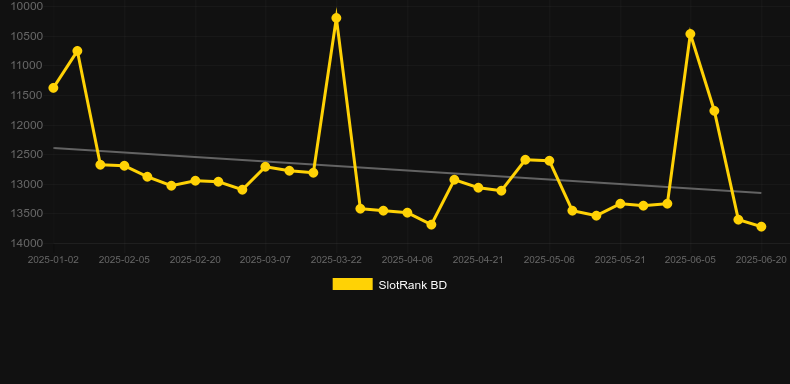
Task: Click the last data point on 2025-06-20
Action: coord(761,227)
